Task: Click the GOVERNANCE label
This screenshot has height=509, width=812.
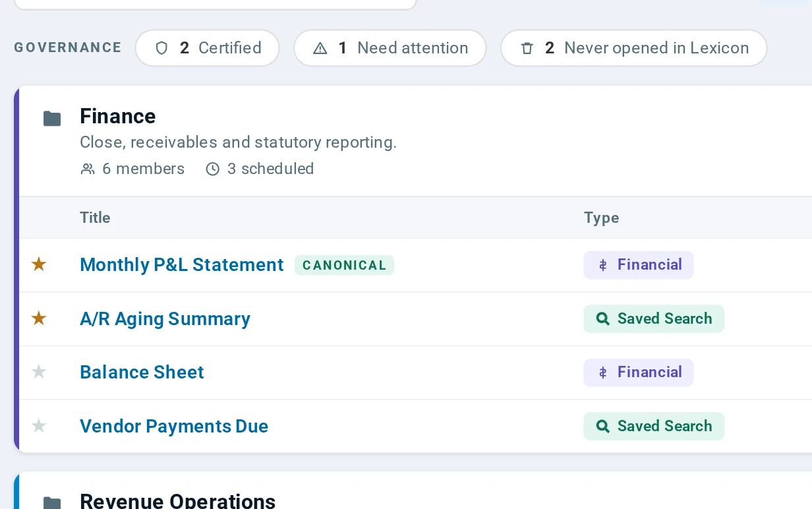Action: (68, 48)
